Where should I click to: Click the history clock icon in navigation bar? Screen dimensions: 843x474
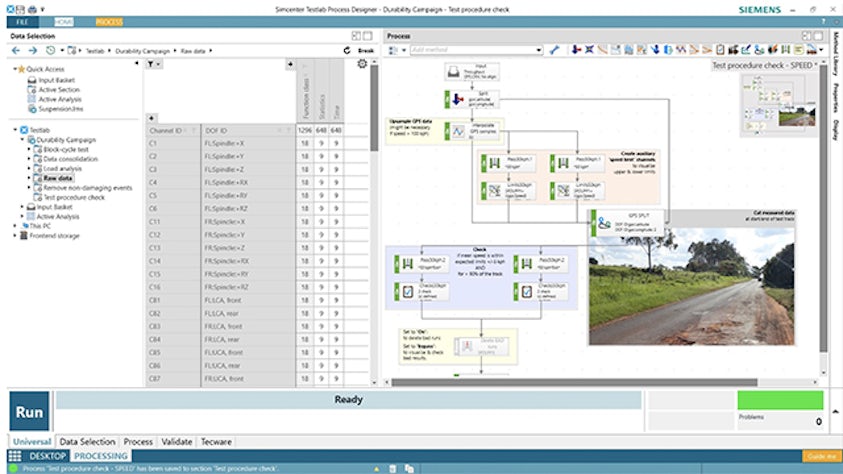(51, 51)
